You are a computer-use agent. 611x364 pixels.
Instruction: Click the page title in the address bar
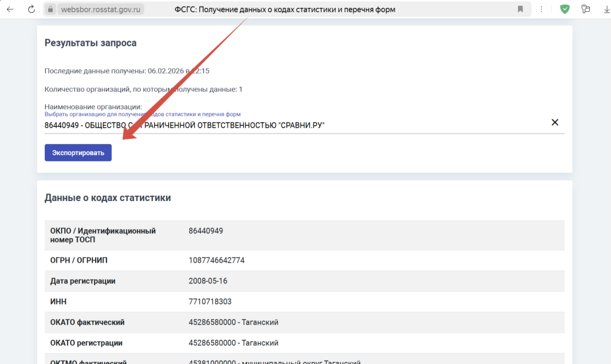click(x=285, y=9)
